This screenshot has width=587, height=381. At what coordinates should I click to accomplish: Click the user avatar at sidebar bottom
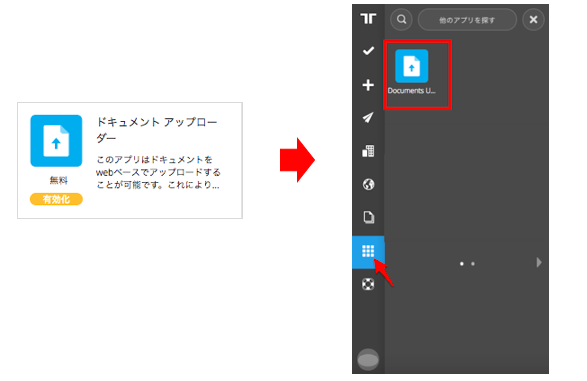click(368, 360)
